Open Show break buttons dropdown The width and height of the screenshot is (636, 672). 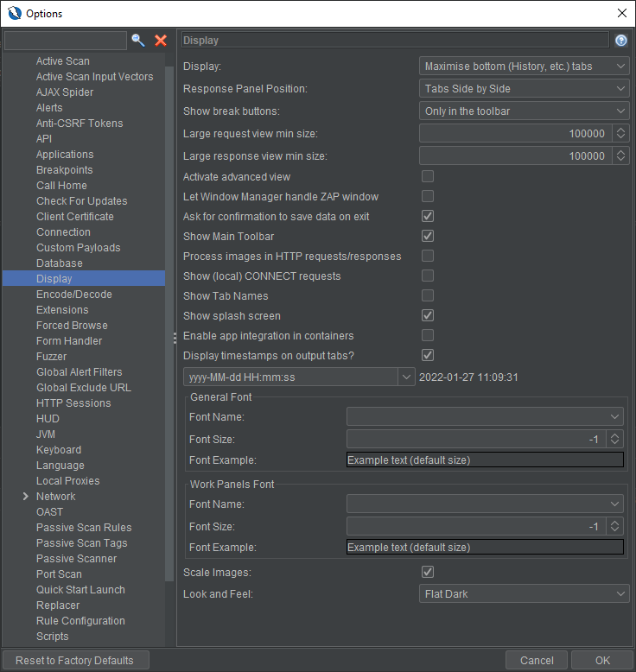[x=524, y=111]
